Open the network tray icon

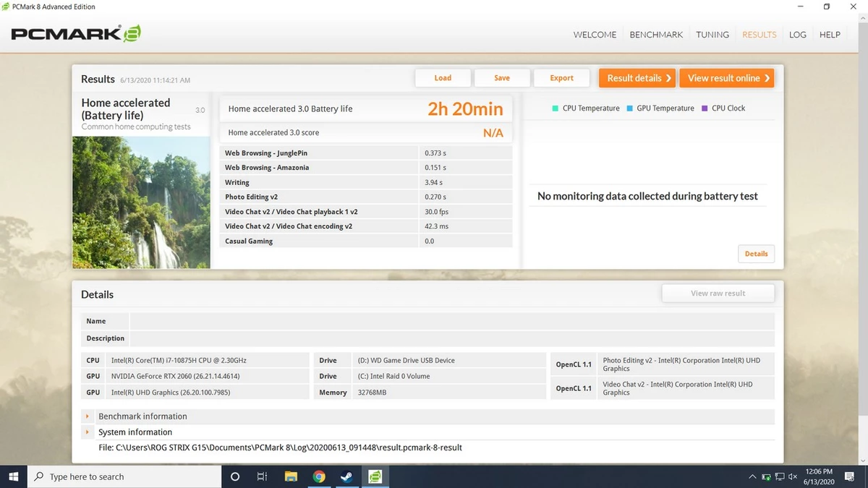(x=779, y=477)
